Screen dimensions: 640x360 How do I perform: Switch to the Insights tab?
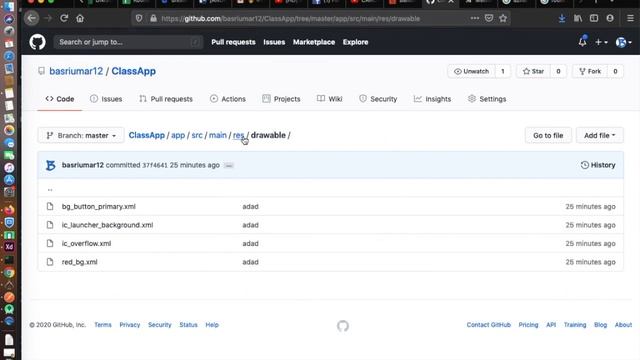click(x=432, y=99)
